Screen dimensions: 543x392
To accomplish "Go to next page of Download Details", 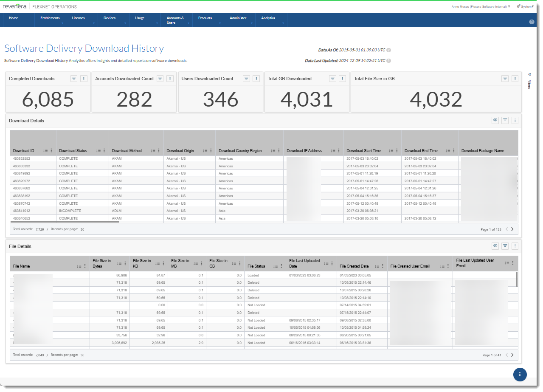I will click(512, 229).
